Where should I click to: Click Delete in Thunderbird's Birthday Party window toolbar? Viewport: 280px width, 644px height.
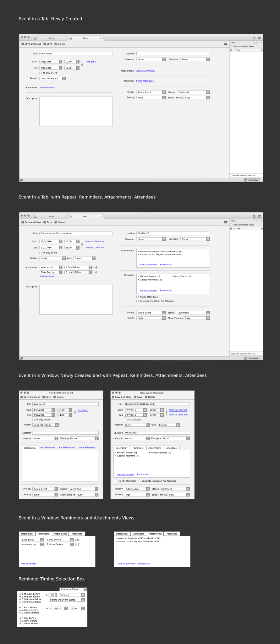point(150,397)
